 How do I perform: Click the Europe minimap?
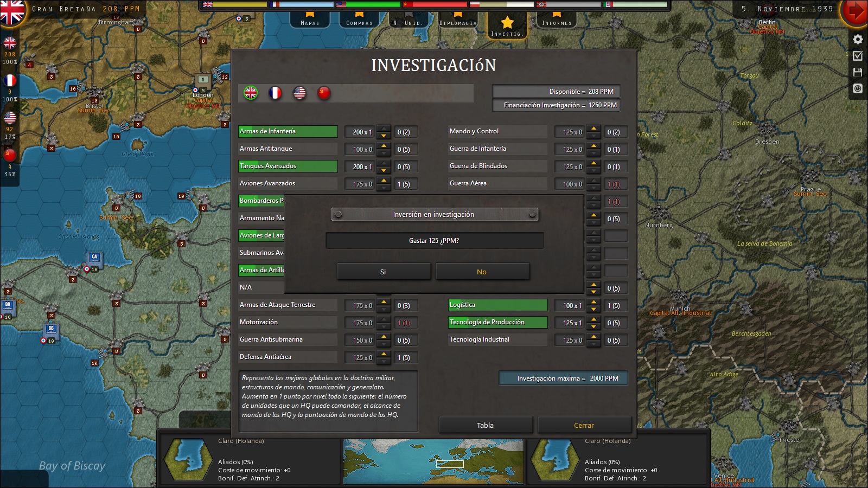coord(433,461)
